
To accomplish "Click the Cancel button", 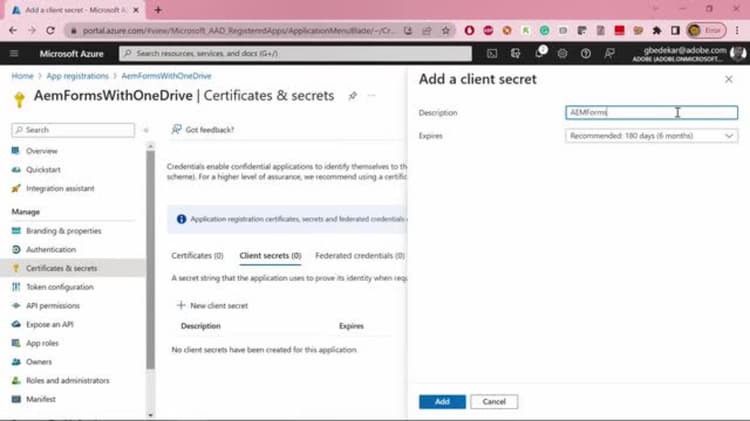I will tap(494, 402).
